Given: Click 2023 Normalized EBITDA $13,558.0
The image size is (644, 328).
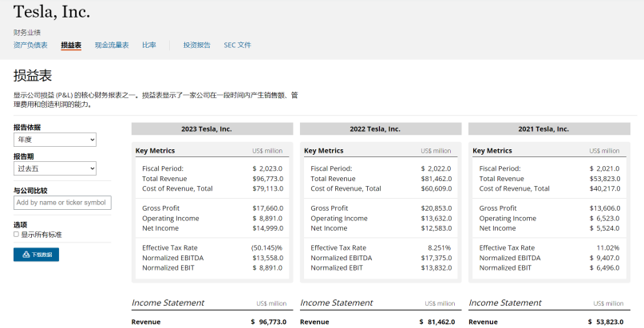Looking at the screenshot, I should click(268, 258).
